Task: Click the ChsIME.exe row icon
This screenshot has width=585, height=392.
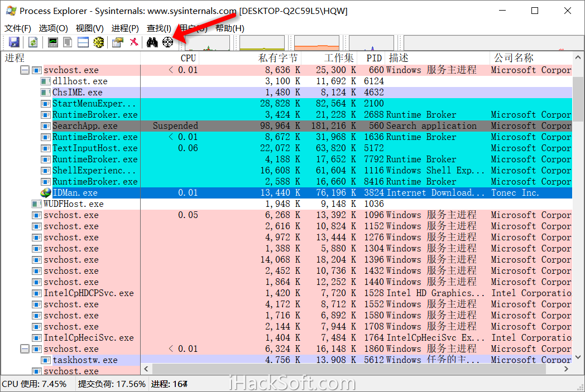Action: [46, 93]
